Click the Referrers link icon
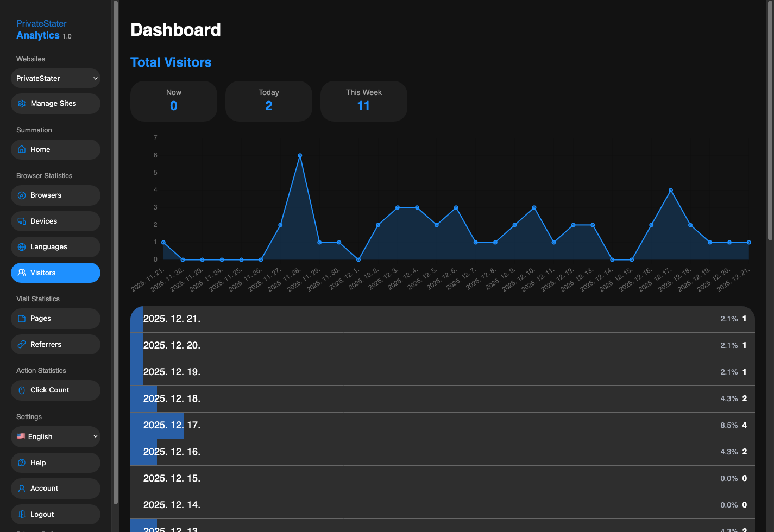774x532 pixels. 22,344
